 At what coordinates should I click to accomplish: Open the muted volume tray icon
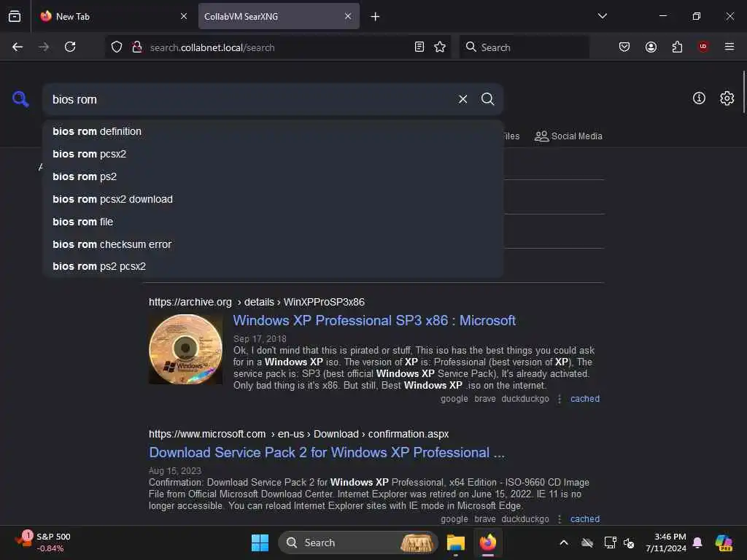[x=629, y=542]
